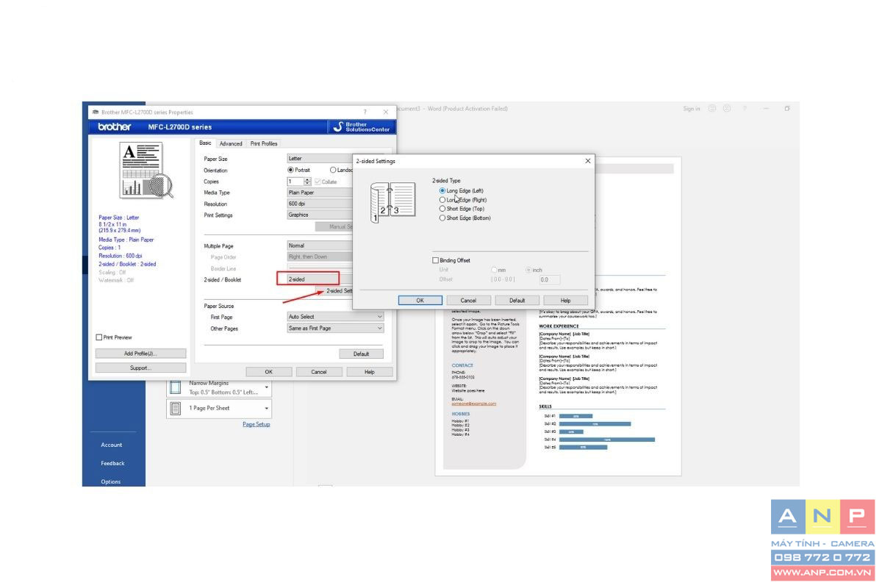Click someone@example.com link in document preview
This screenshot has width=882, height=588.
pyautogui.click(x=474, y=404)
